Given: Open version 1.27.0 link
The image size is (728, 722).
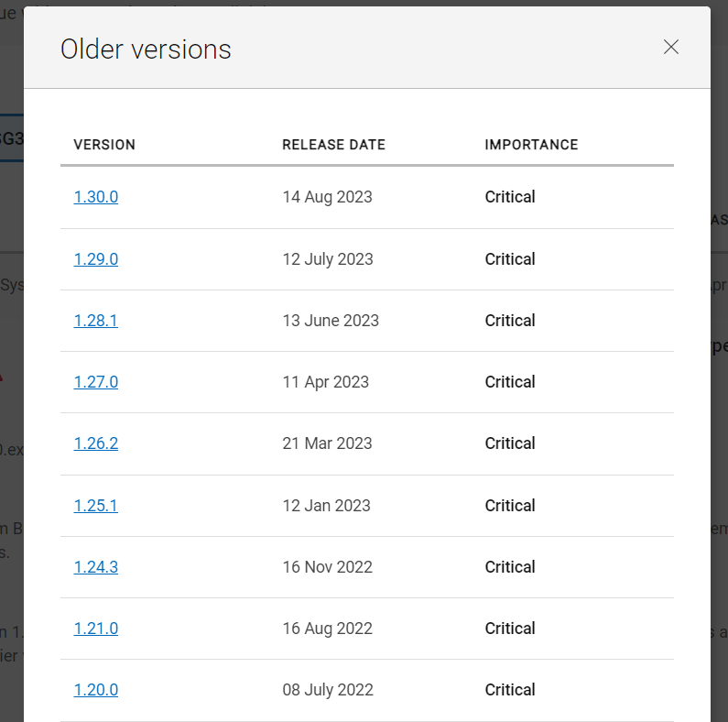Looking at the screenshot, I should pos(95,382).
